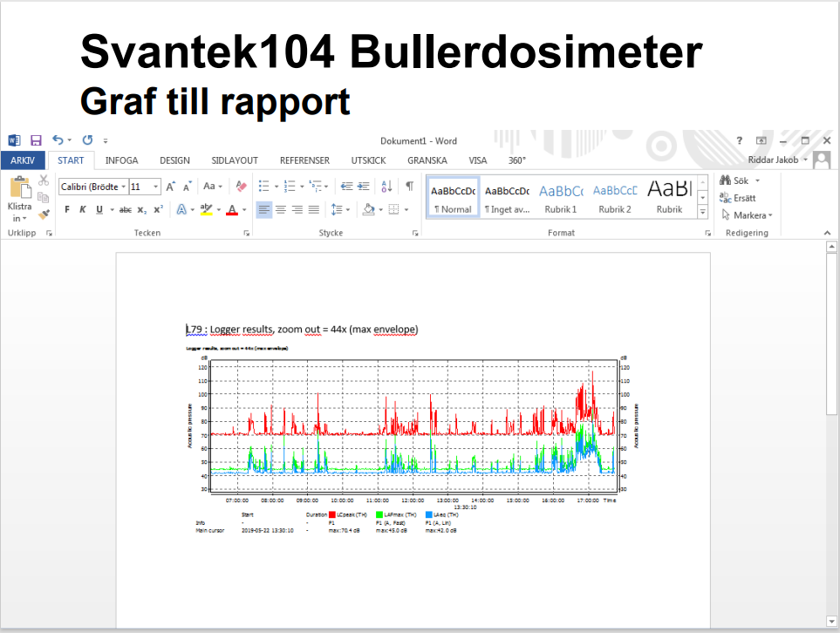Open the font name dropdown Calibri

pyautogui.click(x=93, y=187)
